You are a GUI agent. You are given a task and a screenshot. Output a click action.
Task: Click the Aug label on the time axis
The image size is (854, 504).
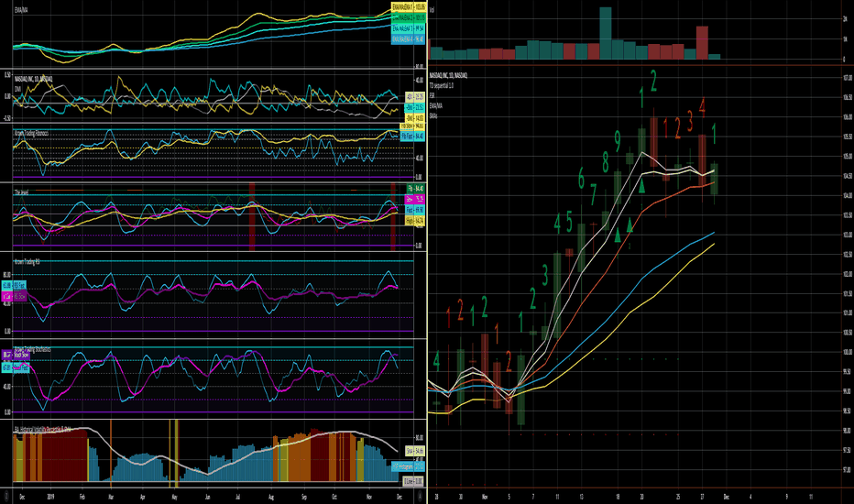pos(270,497)
